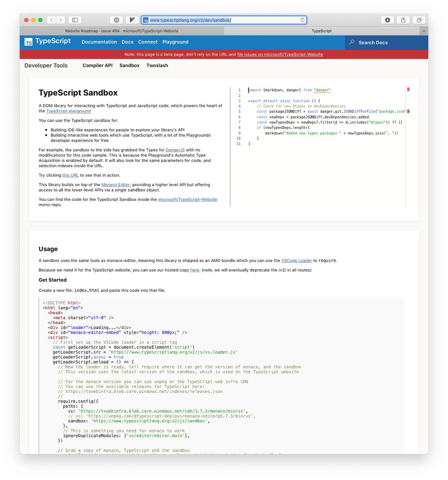Follow the DangerJS link
The width and height of the screenshot is (448, 480).
coord(175,150)
